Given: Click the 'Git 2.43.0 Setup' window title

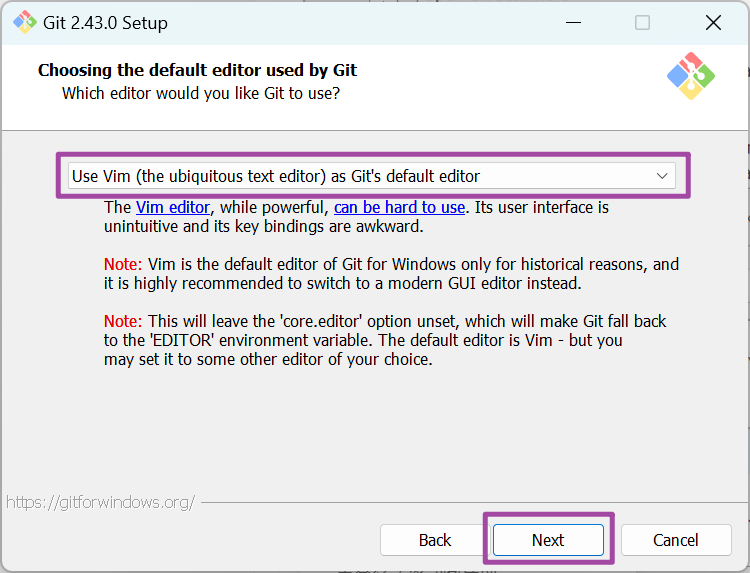Looking at the screenshot, I should click(x=106, y=22).
